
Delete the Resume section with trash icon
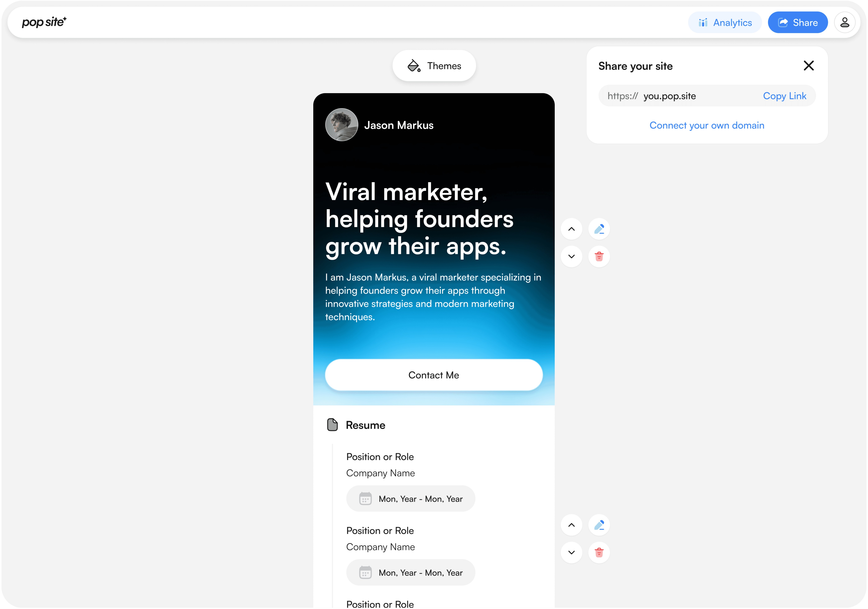click(599, 552)
